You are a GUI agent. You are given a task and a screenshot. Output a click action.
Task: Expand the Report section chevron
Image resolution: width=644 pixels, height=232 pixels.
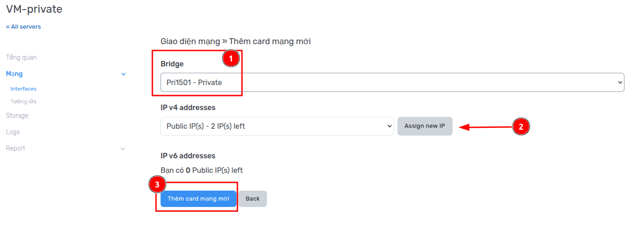point(123,149)
